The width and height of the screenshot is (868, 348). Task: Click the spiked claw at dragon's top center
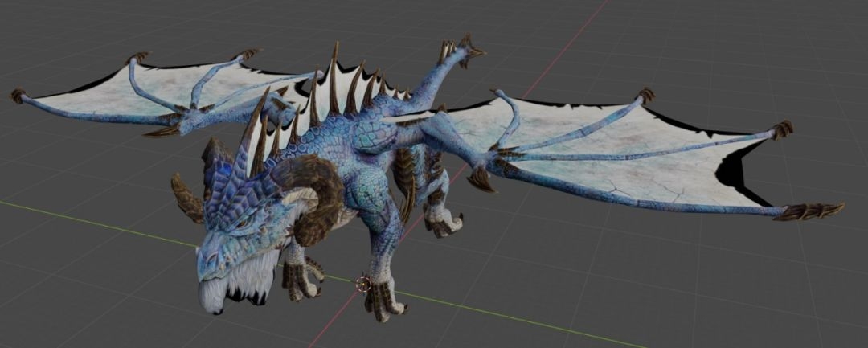(462, 50)
